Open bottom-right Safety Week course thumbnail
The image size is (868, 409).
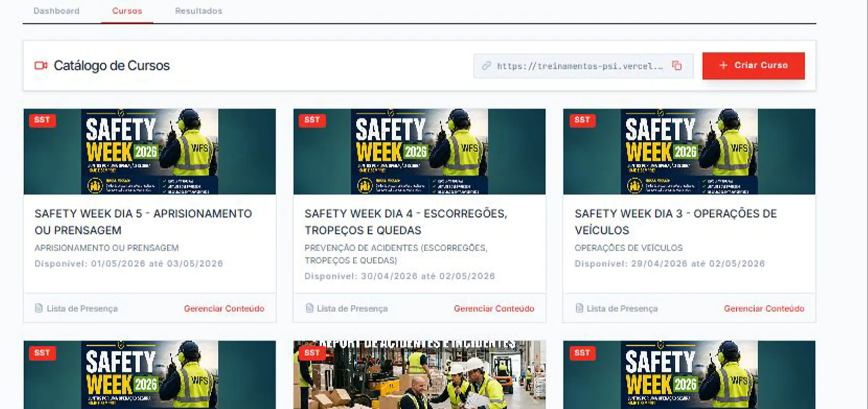[689, 375]
